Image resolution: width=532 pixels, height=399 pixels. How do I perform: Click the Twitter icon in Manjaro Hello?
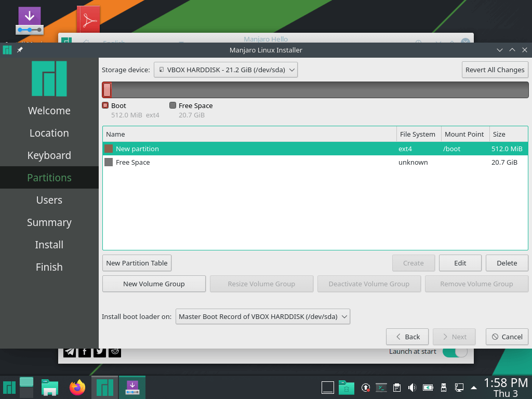[x=99, y=352]
